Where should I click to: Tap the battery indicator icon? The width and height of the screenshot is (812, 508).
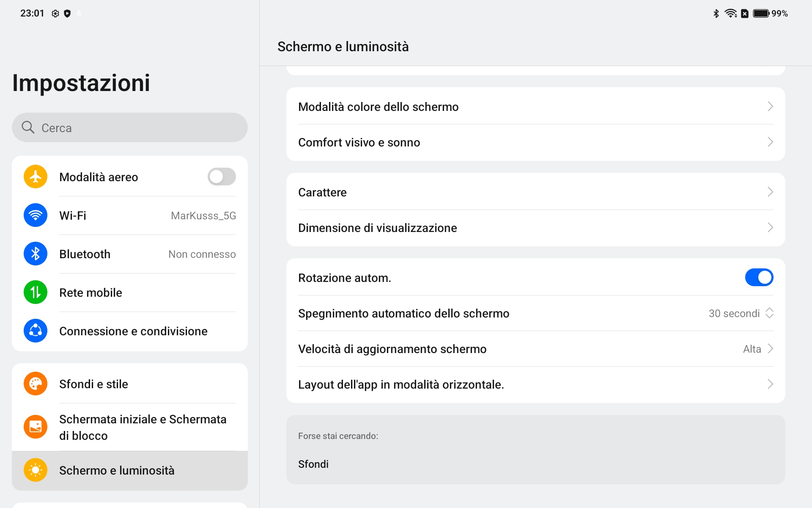pos(761,14)
